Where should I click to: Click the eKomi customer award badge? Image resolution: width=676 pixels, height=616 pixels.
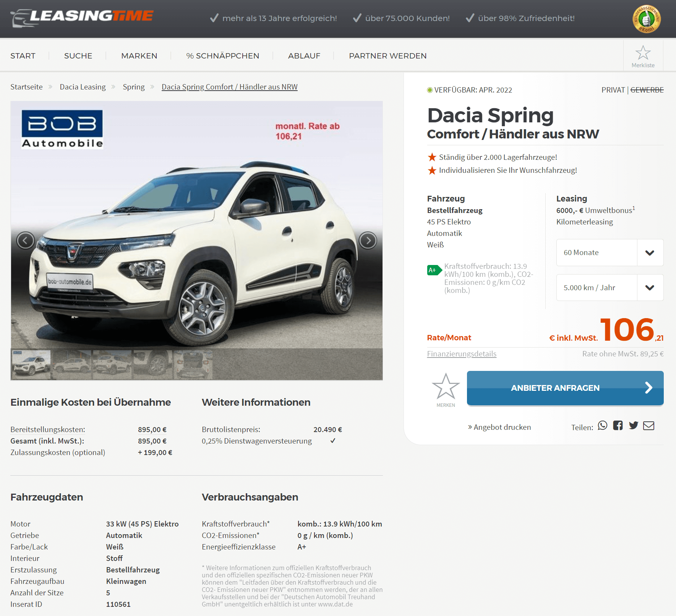click(647, 19)
